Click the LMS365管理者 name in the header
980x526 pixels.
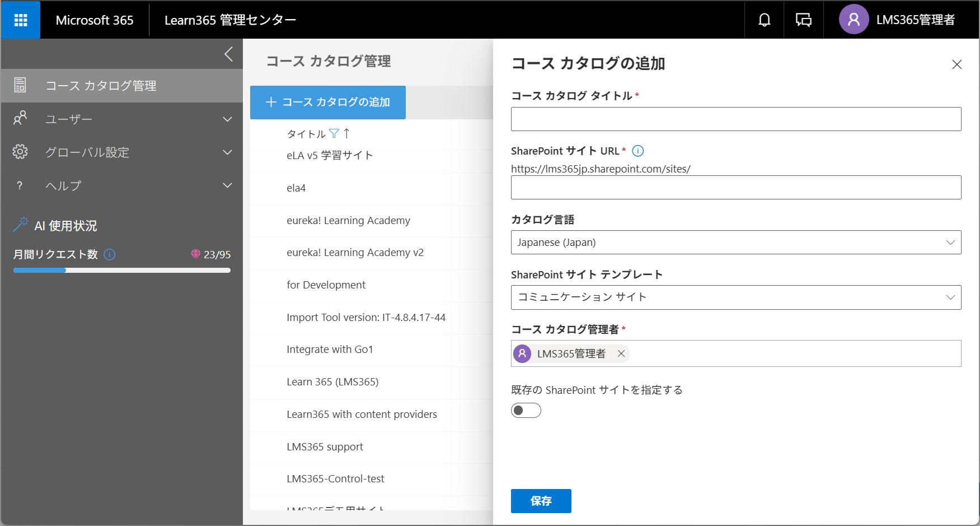tap(916, 20)
